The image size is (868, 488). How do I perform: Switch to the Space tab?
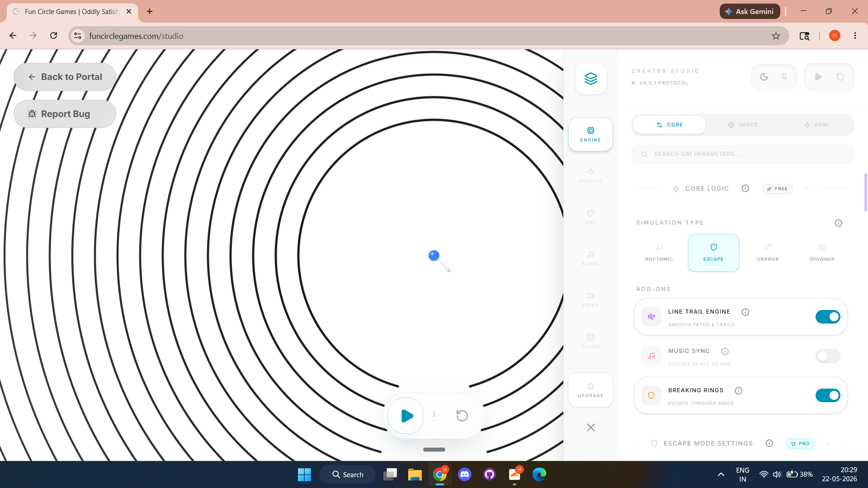[742, 125]
